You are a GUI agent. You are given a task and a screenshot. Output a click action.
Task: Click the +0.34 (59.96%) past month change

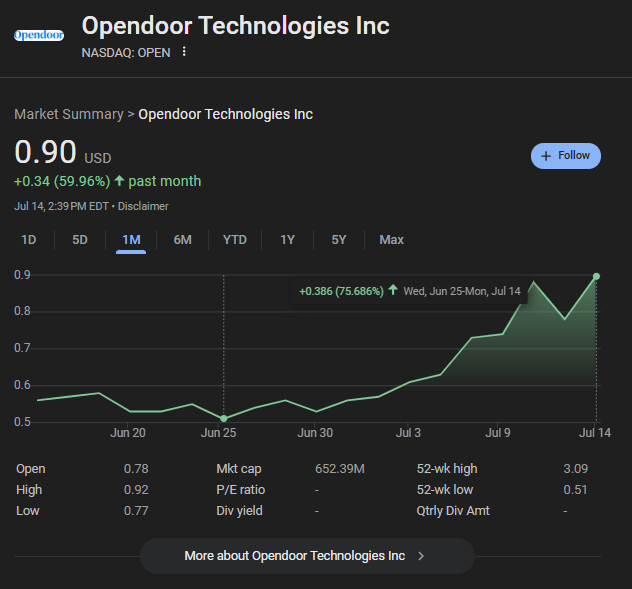(x=108, y=181)
